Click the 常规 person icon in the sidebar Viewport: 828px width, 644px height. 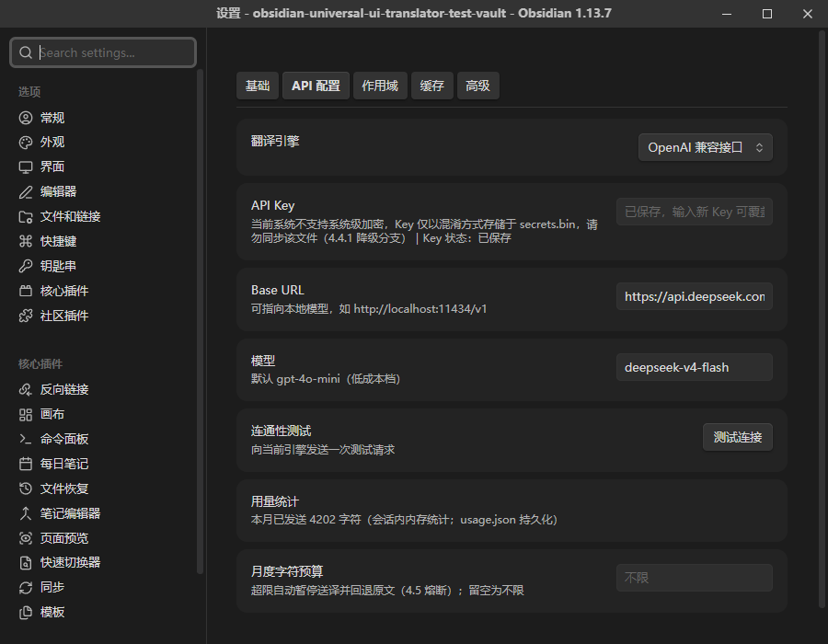(26, 118)
